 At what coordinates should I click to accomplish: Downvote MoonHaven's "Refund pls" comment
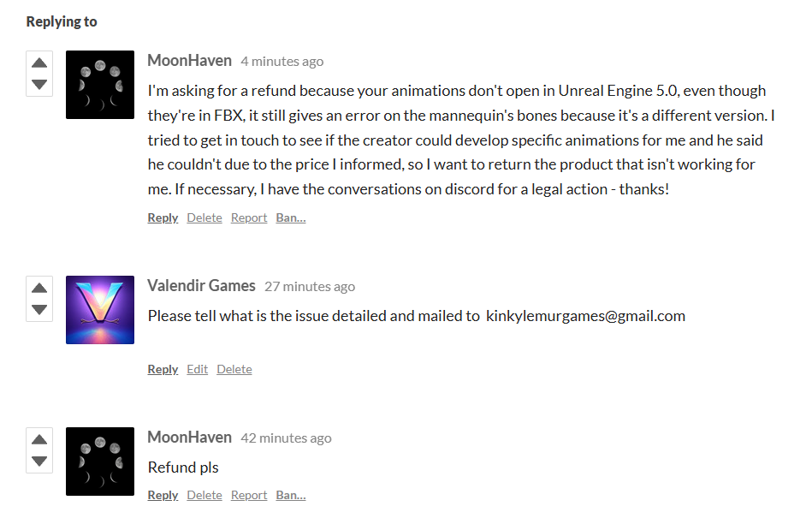pos(39,461)
